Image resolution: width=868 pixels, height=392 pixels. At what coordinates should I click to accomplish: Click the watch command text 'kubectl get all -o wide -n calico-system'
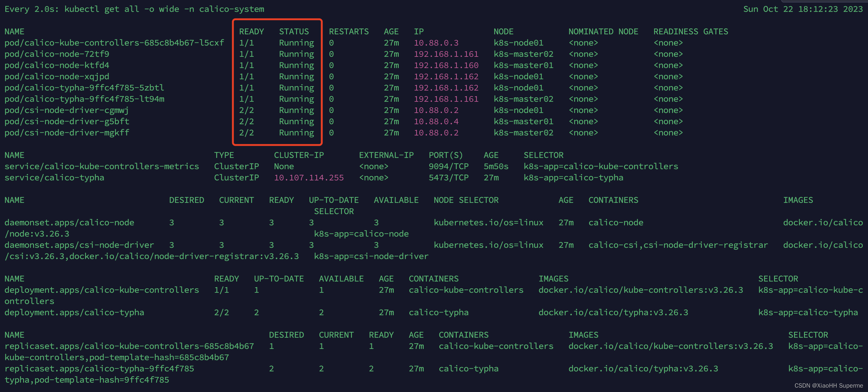[x=164, y=9]
